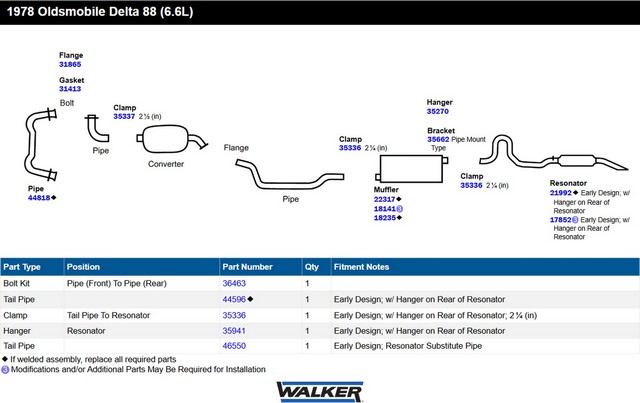The width and height of the screenshot is (640, 403).
Task: Click the Y-pipe diagram image
Action: (x=40, y=145)
